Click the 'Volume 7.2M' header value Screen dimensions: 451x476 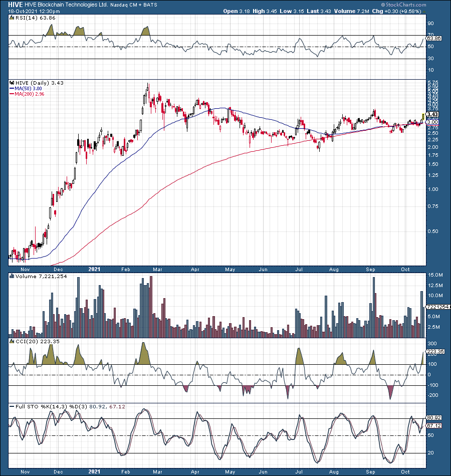pos(352,11)
